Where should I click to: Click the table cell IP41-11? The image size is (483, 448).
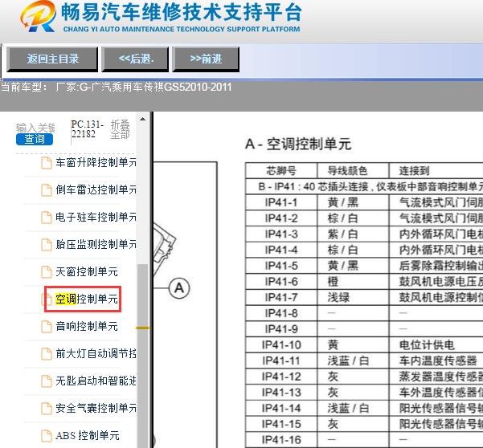(x=281, y=360)
